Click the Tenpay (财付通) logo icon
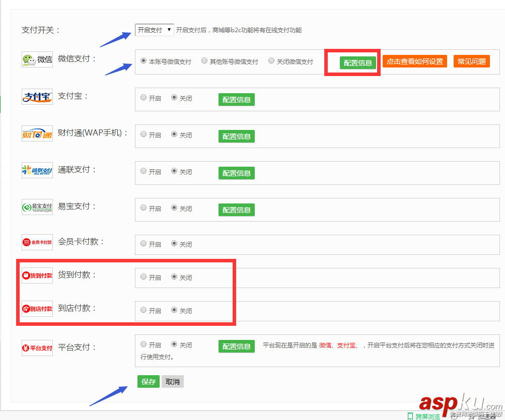The height and width of the screenshot is (420, 505). pos(37,134)
